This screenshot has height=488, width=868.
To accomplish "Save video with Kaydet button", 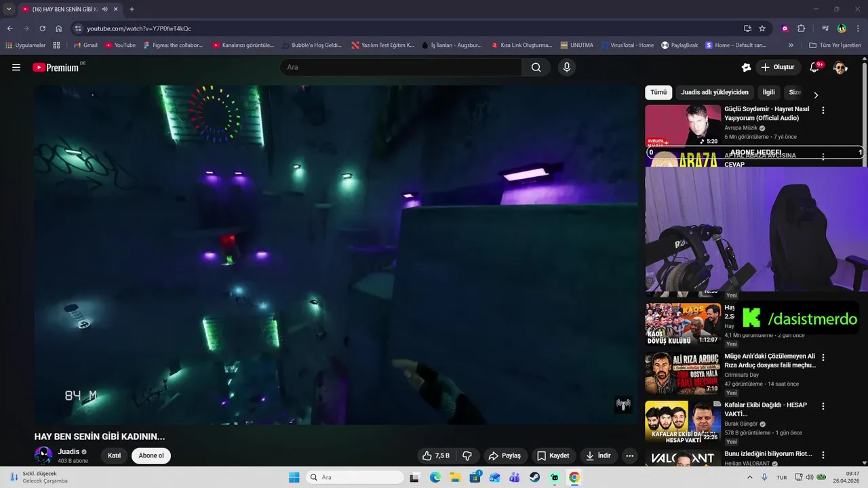I will [x=553, y=455].
